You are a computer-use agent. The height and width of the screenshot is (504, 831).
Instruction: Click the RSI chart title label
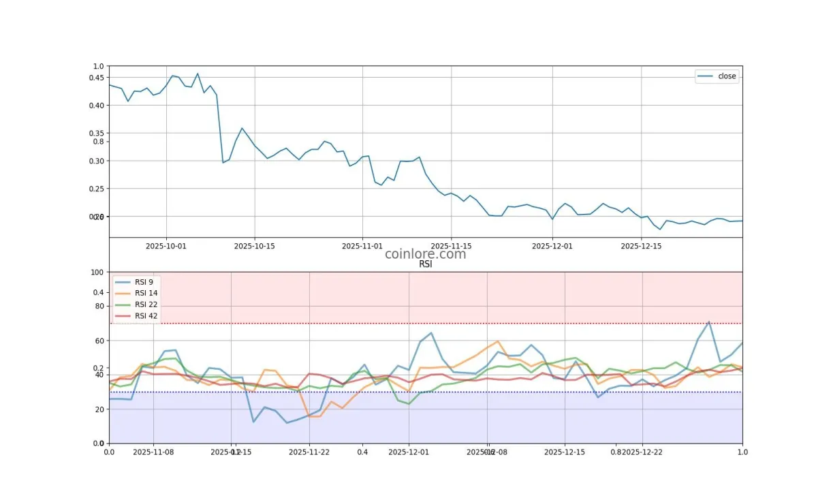[426, 264]
